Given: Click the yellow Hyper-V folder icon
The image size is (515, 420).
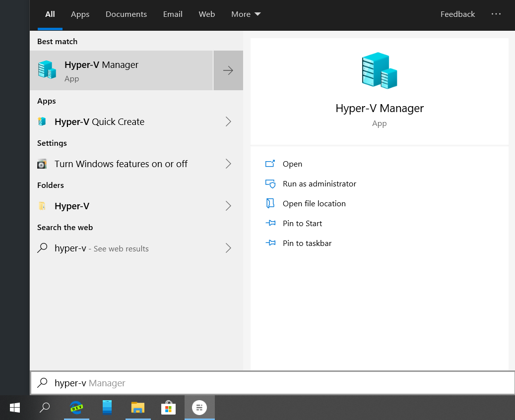Looking at the screenshot, I should pyautogui.click(x=42, y=206).
